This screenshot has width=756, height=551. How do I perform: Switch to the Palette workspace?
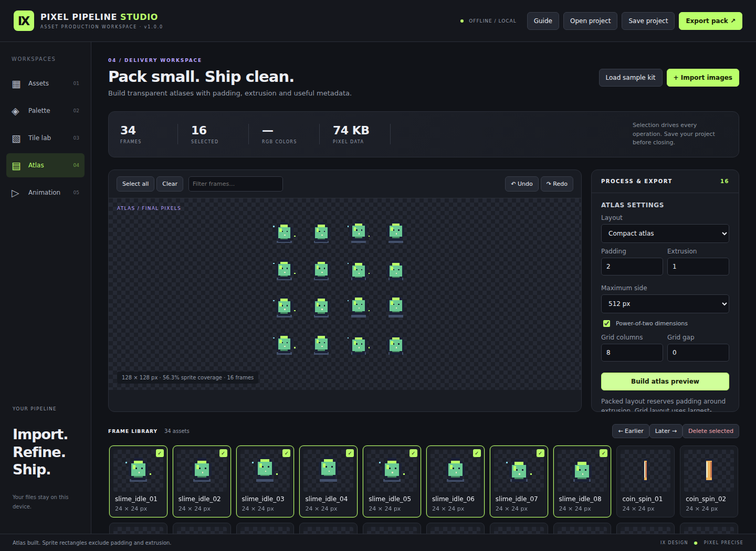click(45, 111)
